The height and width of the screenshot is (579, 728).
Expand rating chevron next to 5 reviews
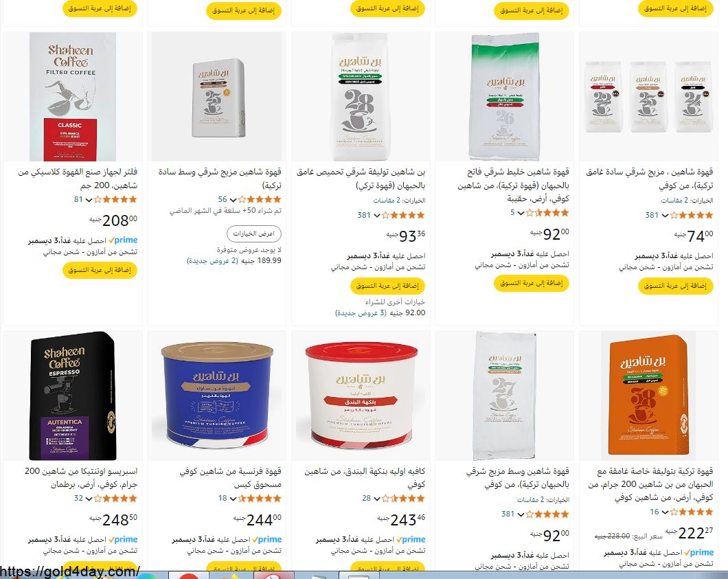pyautogui.click(x=521, y=213)
